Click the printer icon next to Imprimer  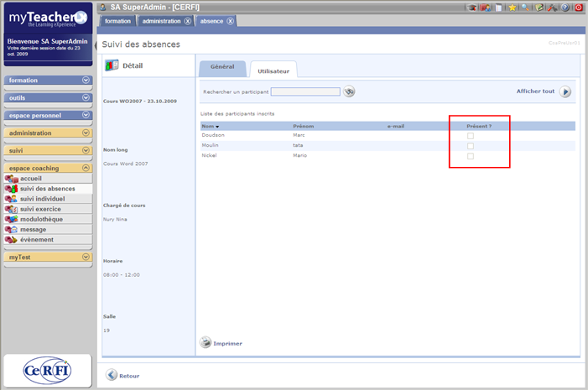(x=206, y=342)
